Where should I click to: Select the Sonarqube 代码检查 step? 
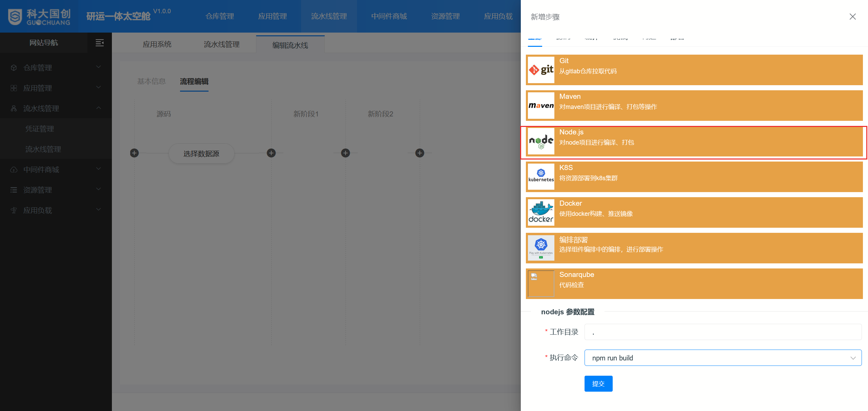point(572,285)
